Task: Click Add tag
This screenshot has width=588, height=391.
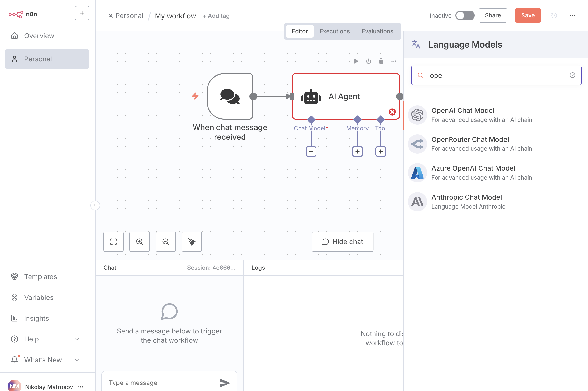Action: [x=216, y=16]
